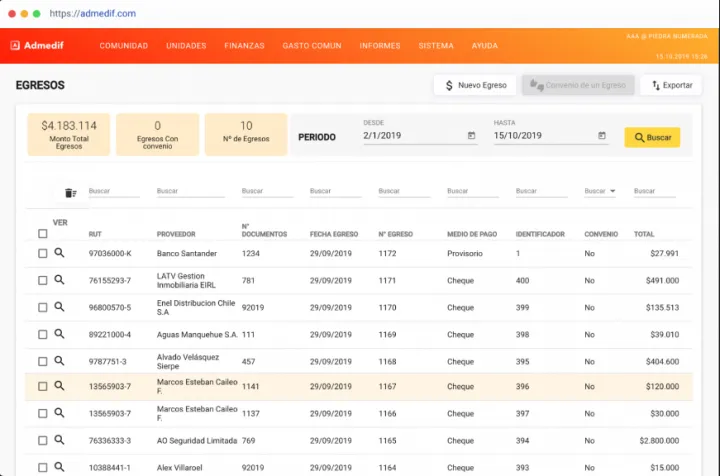Open the Informes menu

(x=379, y=46)
